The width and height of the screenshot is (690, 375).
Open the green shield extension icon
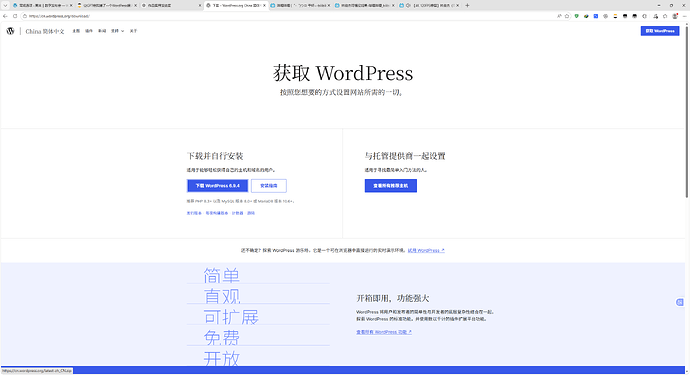point(576,16)
